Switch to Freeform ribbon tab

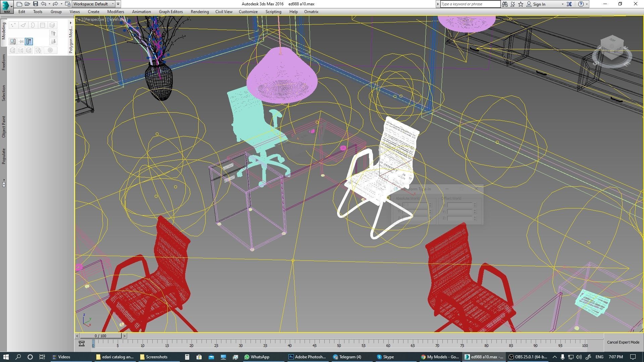(x=4, y=62)
